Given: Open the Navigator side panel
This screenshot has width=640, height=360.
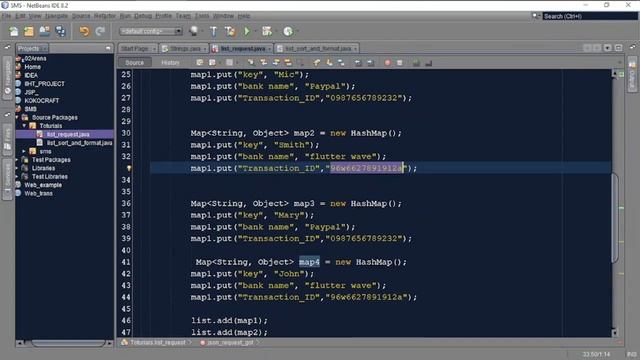Looking at the screenshot, I should (x=7, y=77).
